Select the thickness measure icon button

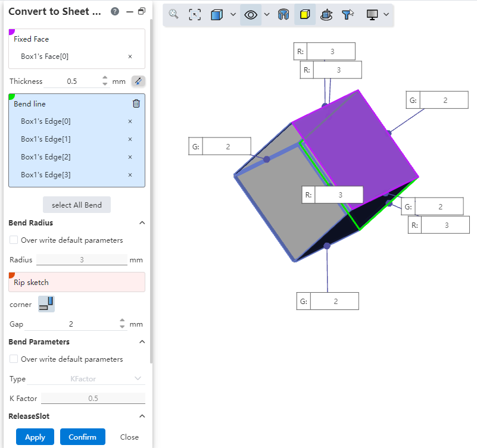pos(138,81)
